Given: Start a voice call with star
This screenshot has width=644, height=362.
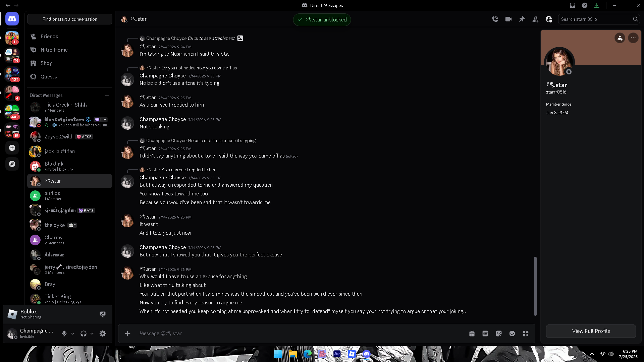Looking at the screenshot, I should [x=495, y=19].
